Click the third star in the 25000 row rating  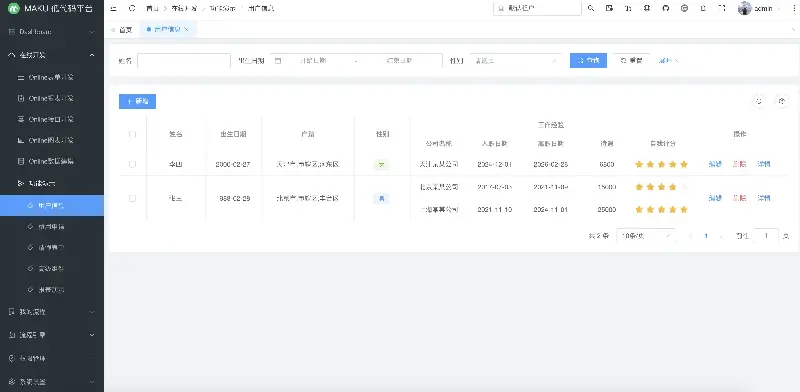[661, 209]
